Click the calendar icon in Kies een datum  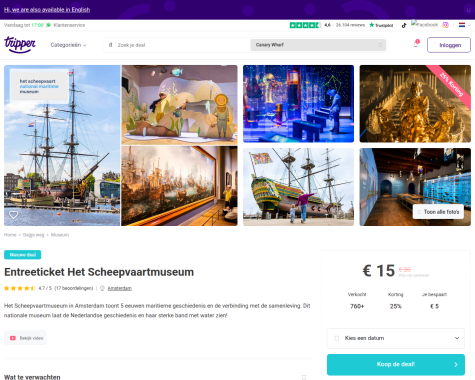point(337,338)
